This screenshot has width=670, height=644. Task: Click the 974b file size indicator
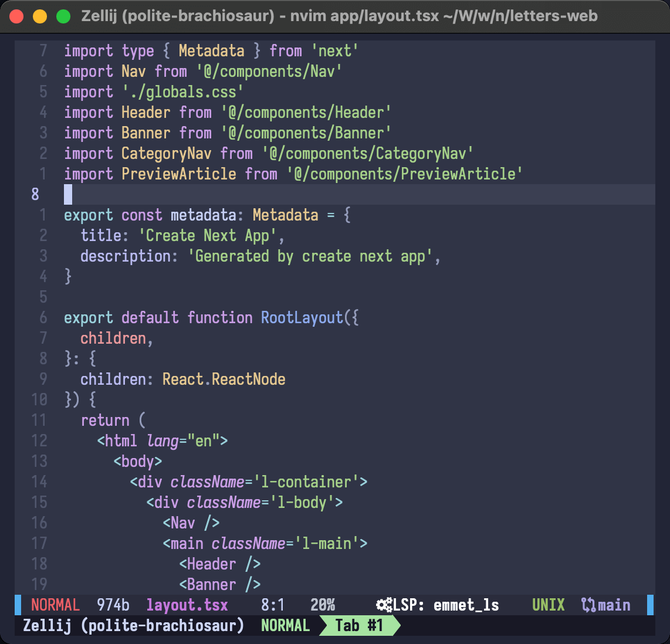point(113,605)
